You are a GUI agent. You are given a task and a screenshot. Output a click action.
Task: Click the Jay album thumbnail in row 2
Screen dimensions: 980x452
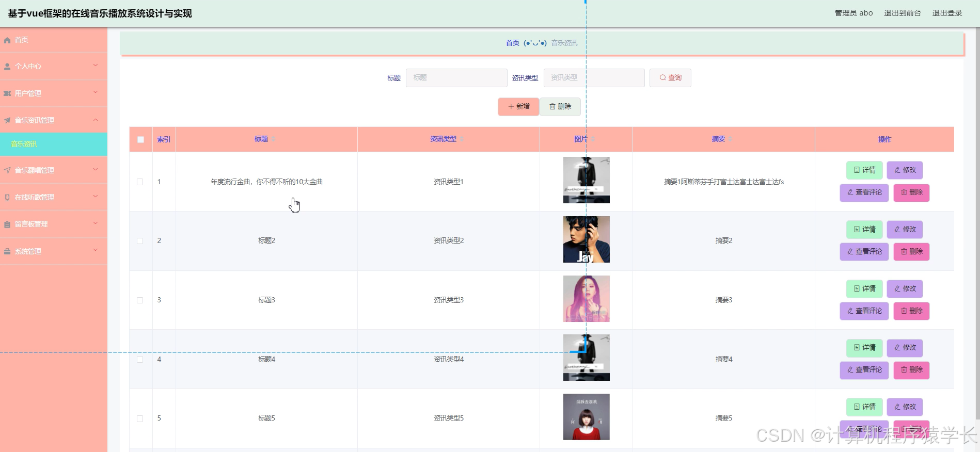point(587,239)
